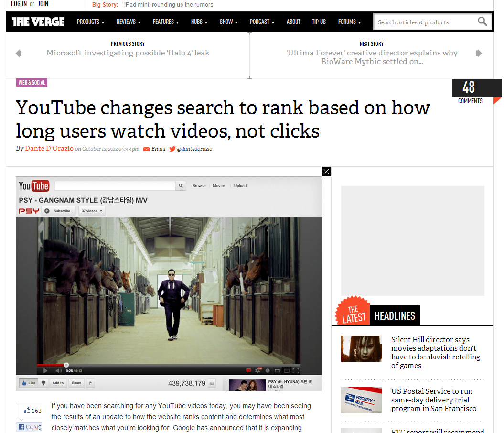Image resolution: width=504 pixels, height=433 pixels.
Task: Click the Twitter bird icon for @dantedorazio
Action: pyautogui.click(x=172, y=149)
